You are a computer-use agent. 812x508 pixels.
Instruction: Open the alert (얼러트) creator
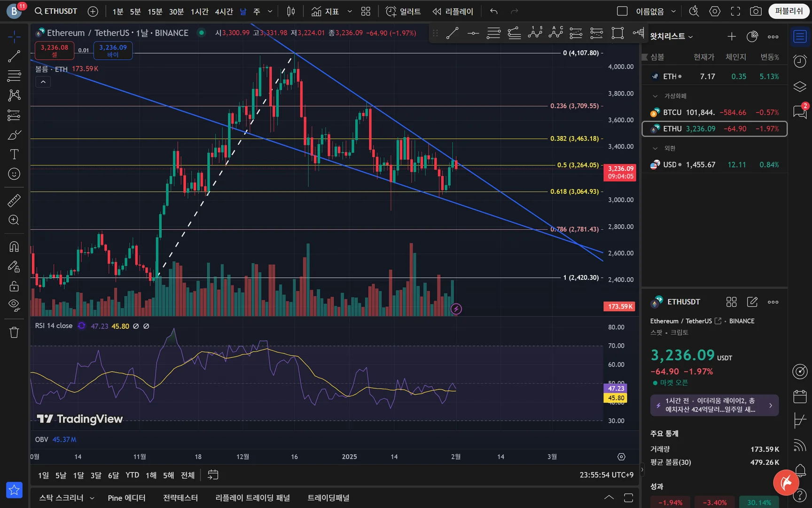pyautogui.click(x=403, y=11)
